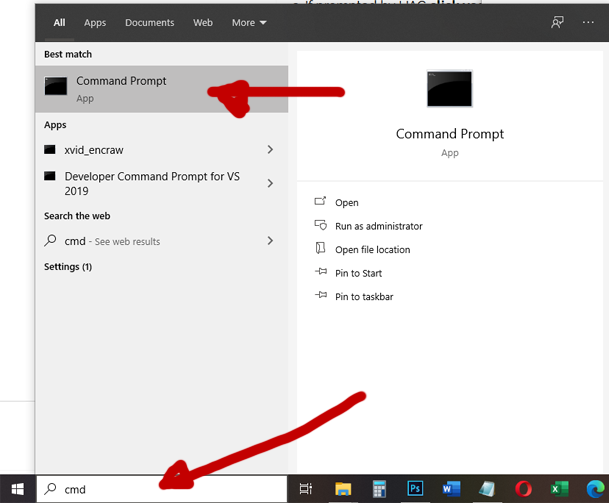
Task: Open the three-dot options menu
Action: click(x=588, y=22)
